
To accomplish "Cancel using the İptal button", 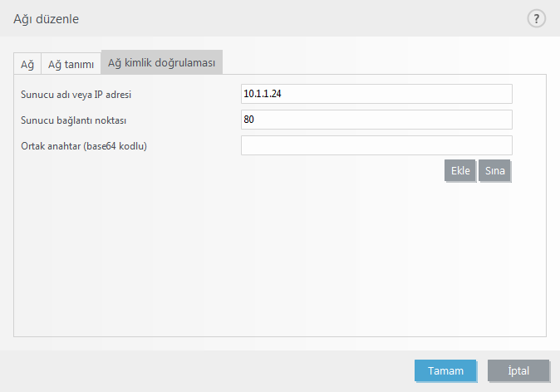I will (x=518, y=370).
